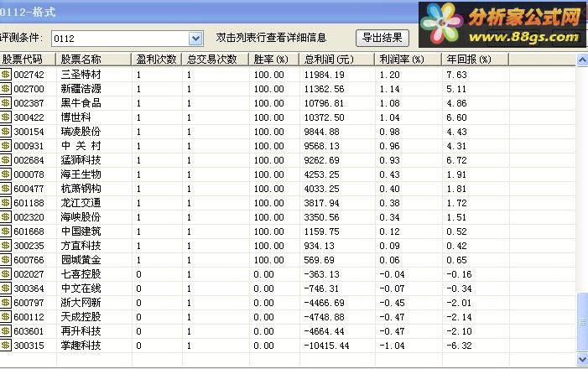Select the stock name 杭萧钢构
Image resolution: width=588 pixels, height=369 pixels.
(81, 188)
